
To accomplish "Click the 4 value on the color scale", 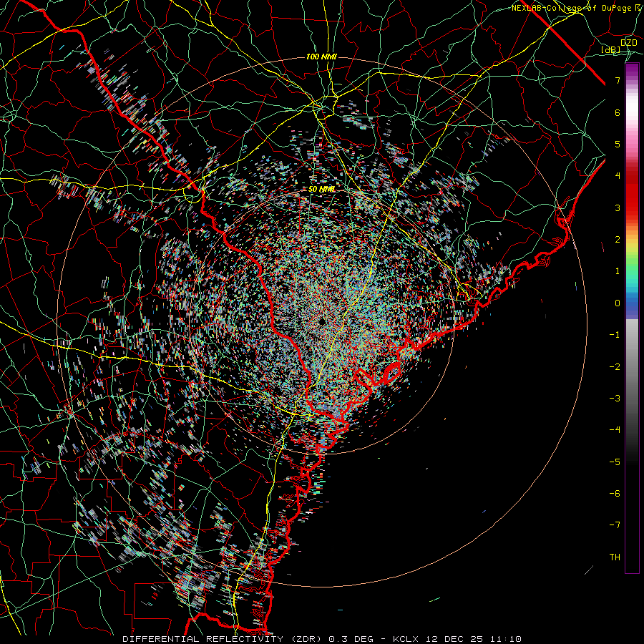I will (618, 176).
